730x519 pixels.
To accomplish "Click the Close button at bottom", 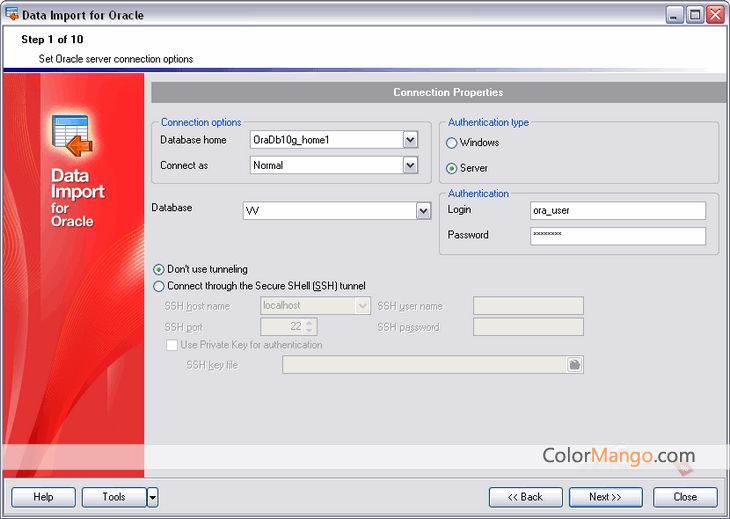I will coord(685,497).
